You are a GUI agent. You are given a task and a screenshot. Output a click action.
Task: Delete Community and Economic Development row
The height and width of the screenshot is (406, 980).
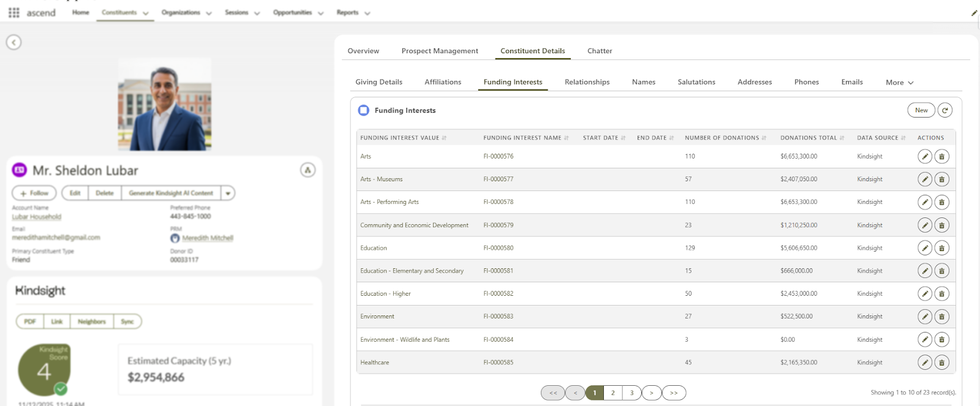click(942, 225)
